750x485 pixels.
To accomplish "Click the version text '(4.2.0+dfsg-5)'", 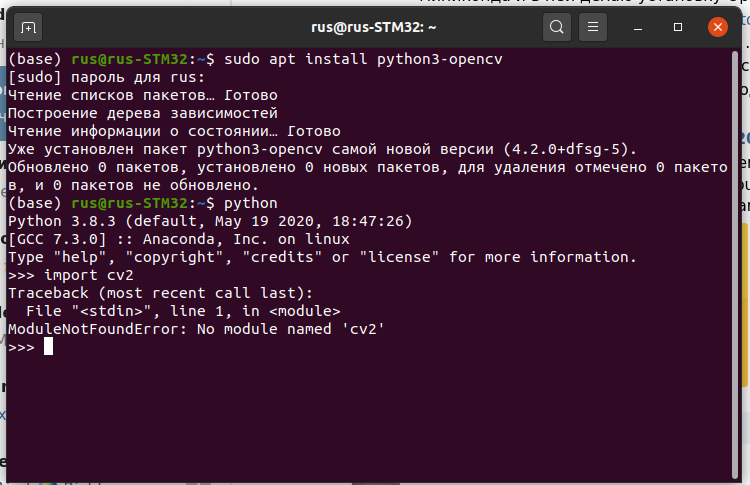I will click(x=565, y=149).
